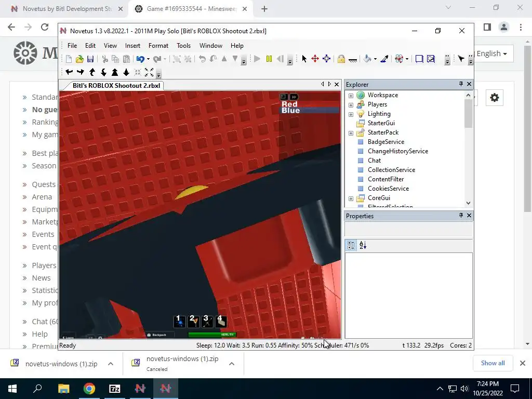Select ChangeHistoryService in Explorer
This screenshot has height=399, width=532.
[x=397, y=151]
